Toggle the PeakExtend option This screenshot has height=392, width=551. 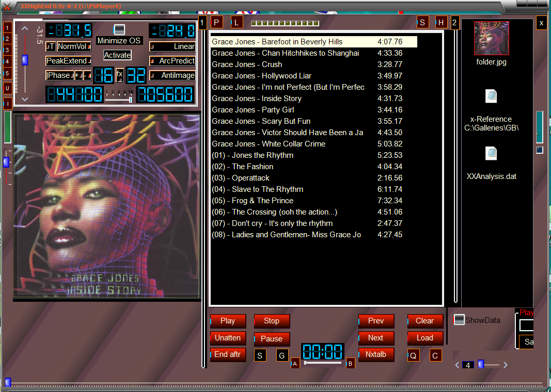(69, 61)
